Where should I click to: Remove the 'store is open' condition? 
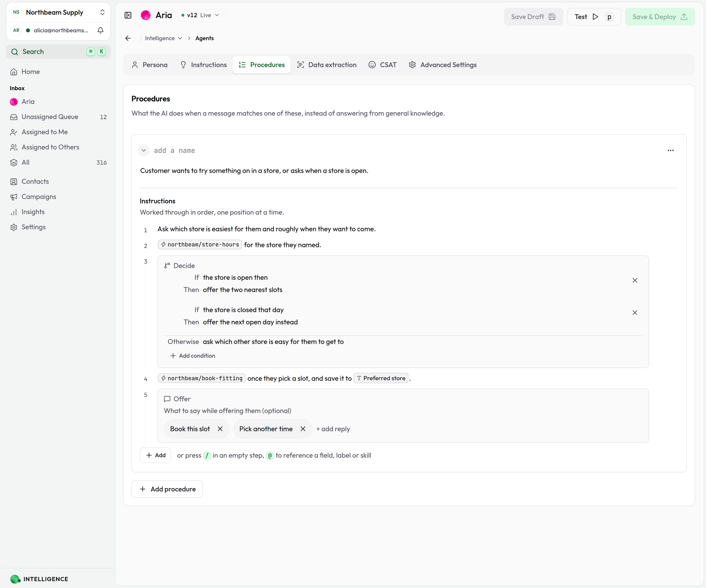[x=635, y=280]
